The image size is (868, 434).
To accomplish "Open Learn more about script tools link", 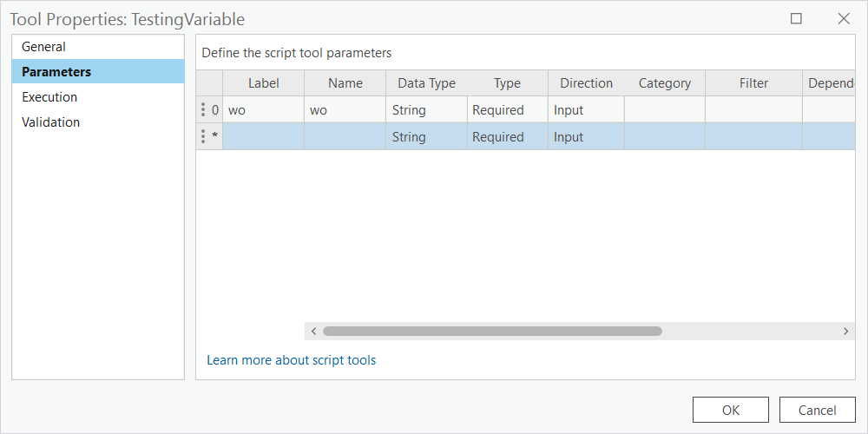I will pos(291,360).
